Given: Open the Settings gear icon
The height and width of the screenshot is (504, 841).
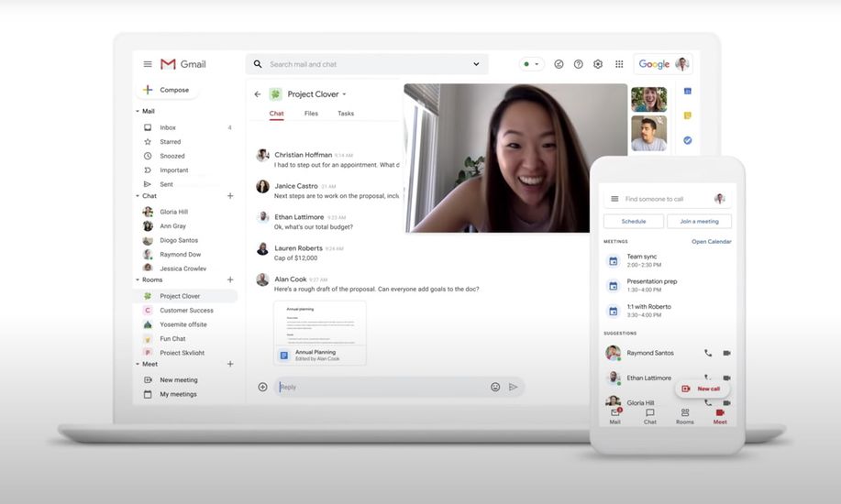Looking at the screenshot, I should [598, 64].
